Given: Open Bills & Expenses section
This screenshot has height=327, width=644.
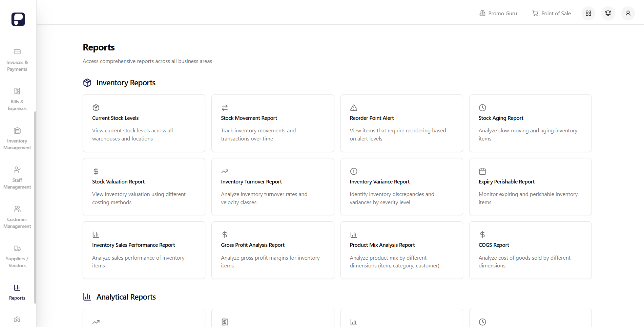Looking at the screenshot, I should point(17,99).
